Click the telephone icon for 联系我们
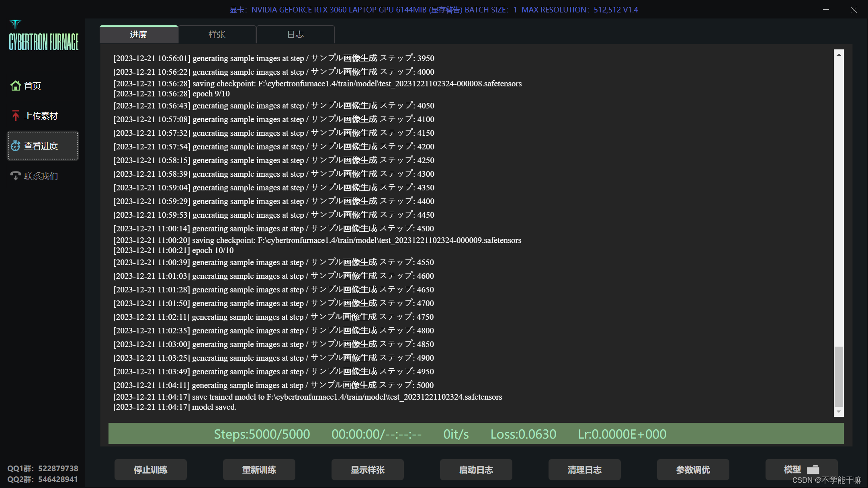The height and width of the screenshot is (488, 868). pyautogui.click(x=16, y=176)
